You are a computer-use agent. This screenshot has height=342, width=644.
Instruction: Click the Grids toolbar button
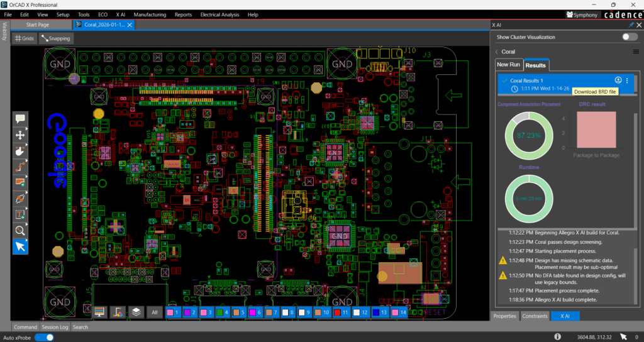click(25, 38)
